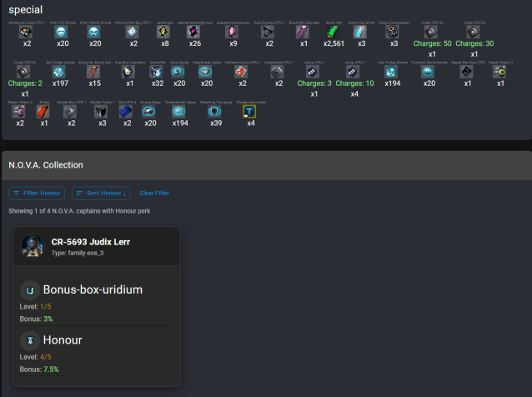The width and height of the screenshot is (532, 397).
Task: Select the Cargo Compressor icon
Action: tap(394, 32)
